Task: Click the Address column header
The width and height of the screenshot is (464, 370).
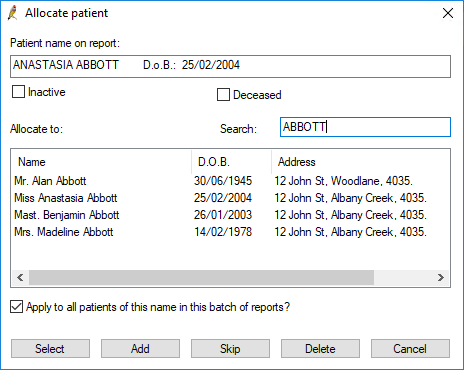Action: coord(361,162)
